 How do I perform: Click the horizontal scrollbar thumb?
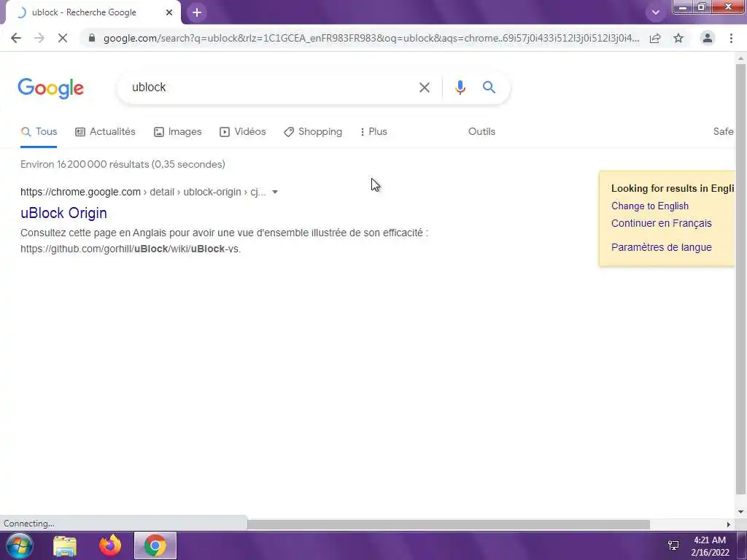(x=449, y=524)
